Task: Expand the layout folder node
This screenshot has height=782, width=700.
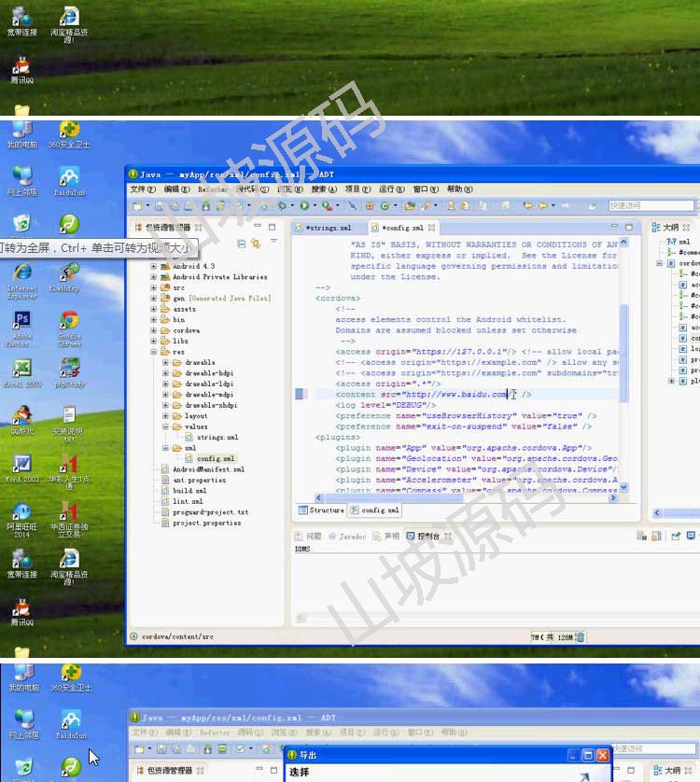Action: (x=165, y=416)
